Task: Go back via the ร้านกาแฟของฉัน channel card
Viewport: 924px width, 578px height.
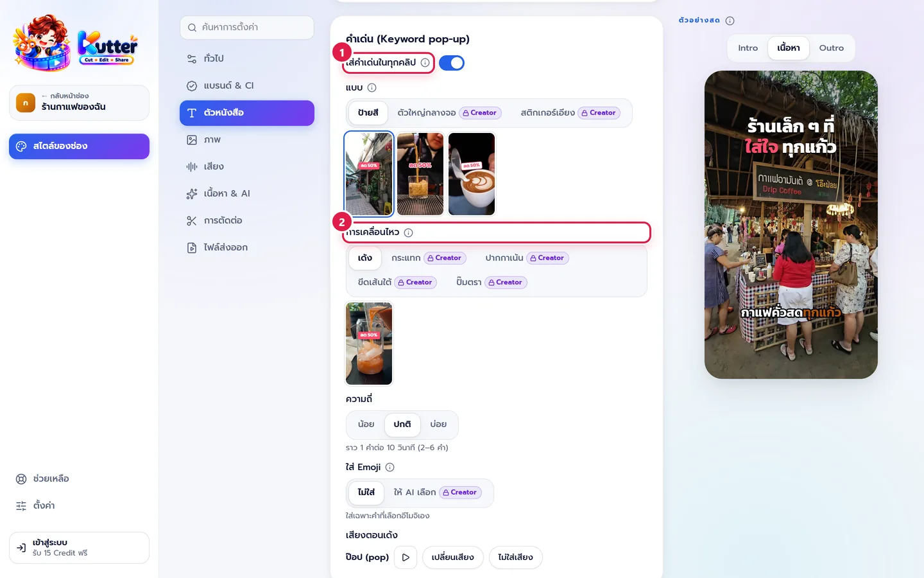Action: (x=79, y=103)
